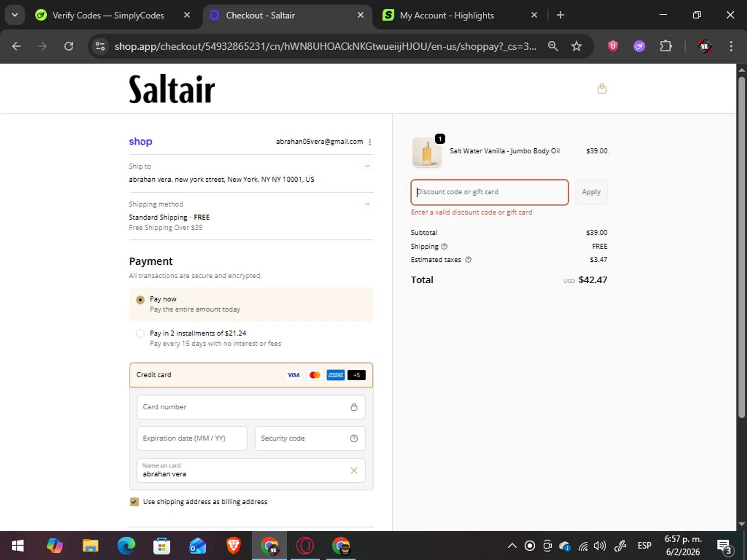Open the Shipping info tooltip icon
747x560 pixels.
pyautogui.click(x=444, y=246)
